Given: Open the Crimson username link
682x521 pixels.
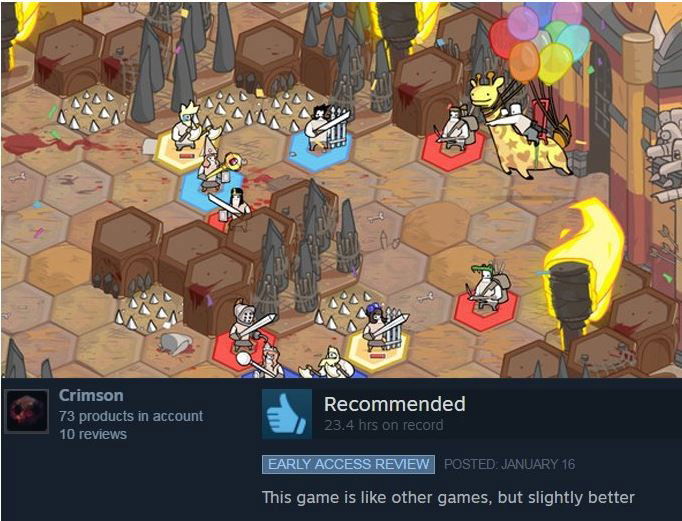Looking at the screenshot, I should pos(91,395).
